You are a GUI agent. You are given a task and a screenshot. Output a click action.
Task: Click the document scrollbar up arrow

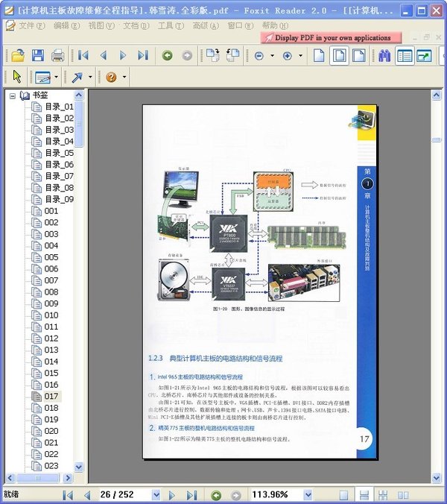click(436, 95)
